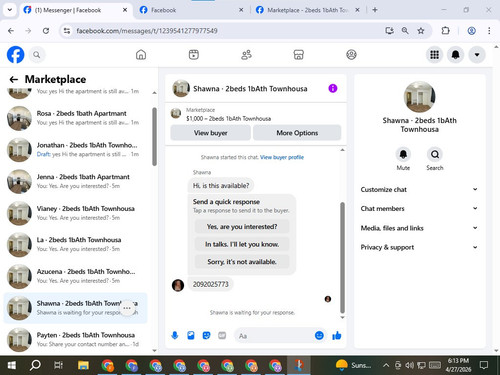Expand Media, files and links section

[x=419, y=228]
